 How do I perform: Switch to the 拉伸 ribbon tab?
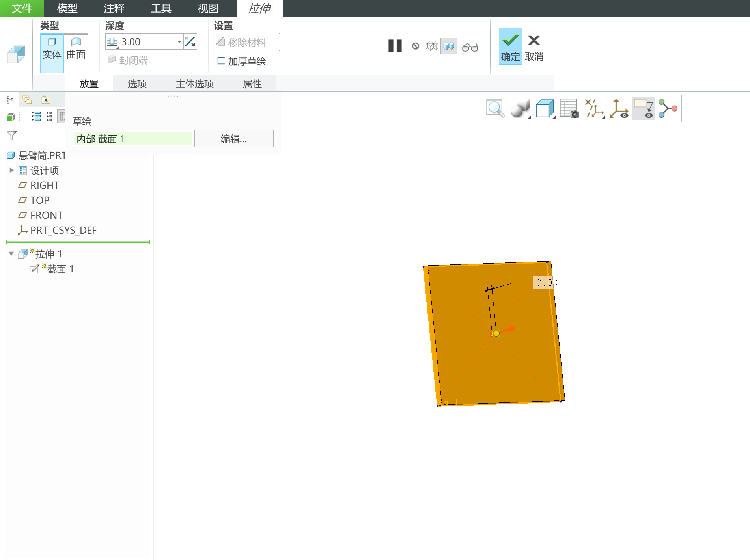pyautogui.click(x=259, y=8)
